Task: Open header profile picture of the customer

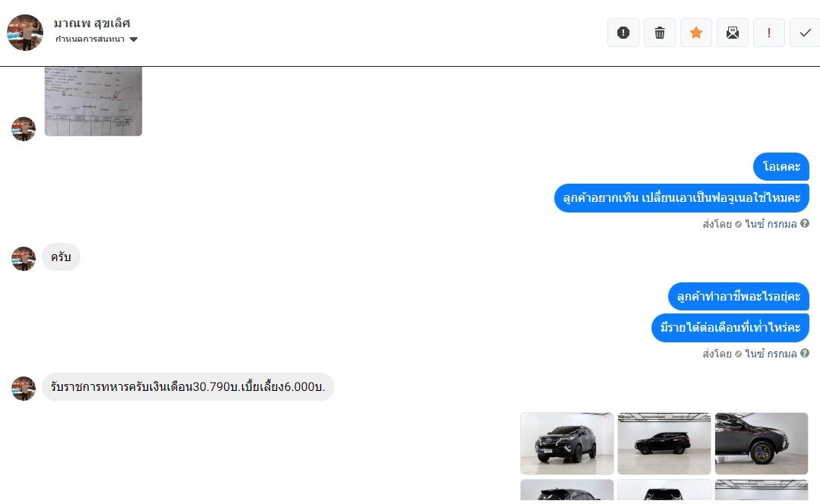Action: tap(24, 33)
